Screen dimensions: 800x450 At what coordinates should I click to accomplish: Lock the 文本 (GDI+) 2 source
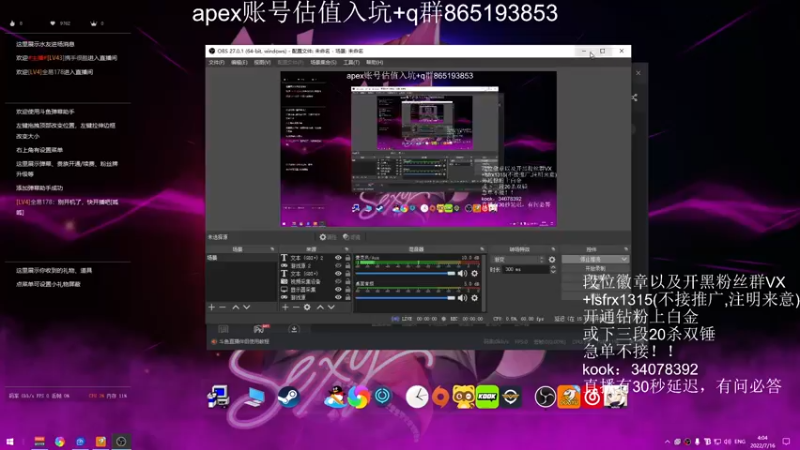pyautogui.click(x=347, y=258)
